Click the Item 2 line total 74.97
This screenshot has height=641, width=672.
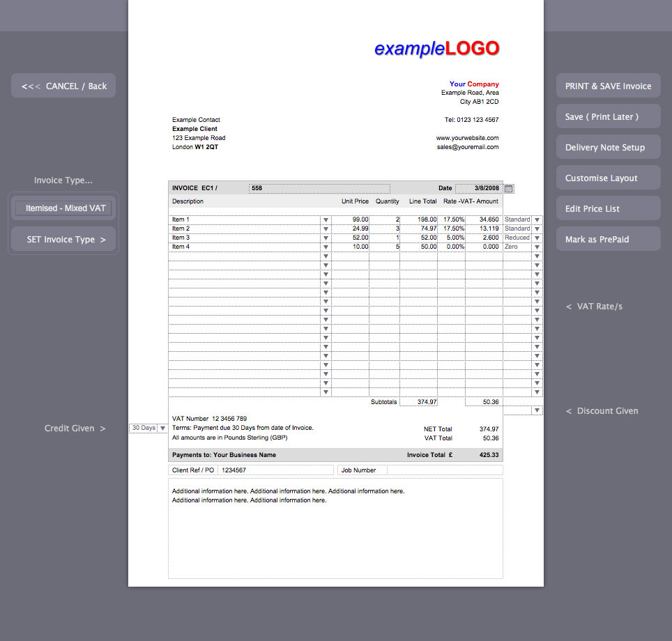click(x=419, y=229)
